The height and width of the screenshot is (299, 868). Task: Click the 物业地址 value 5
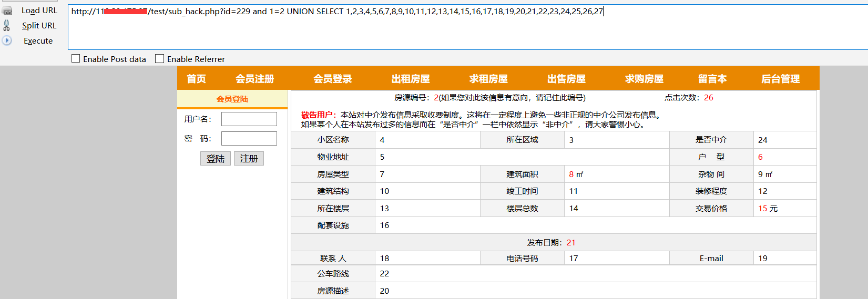pos(382,157)
